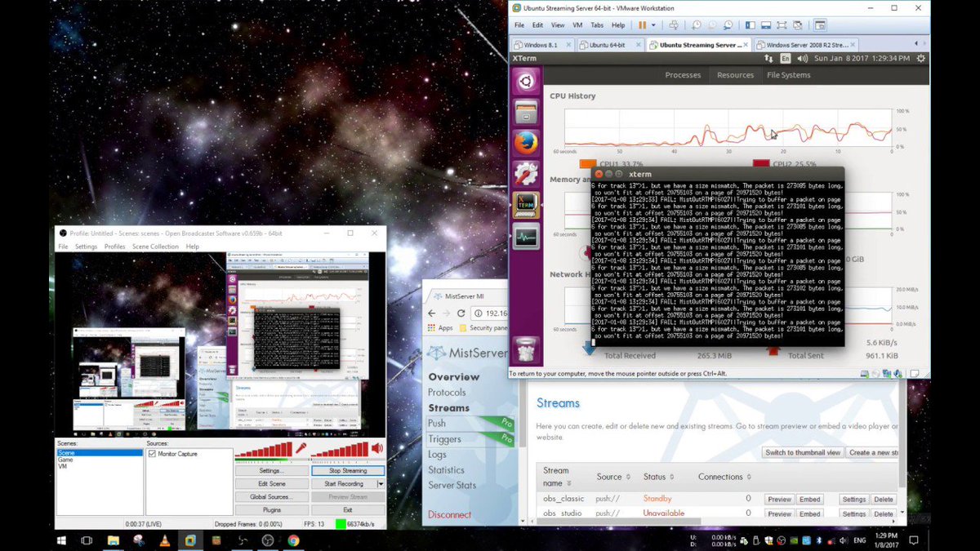980x551 pixels.
Task: Open the Profiles menu in OBS
Action: coord(114,247)
